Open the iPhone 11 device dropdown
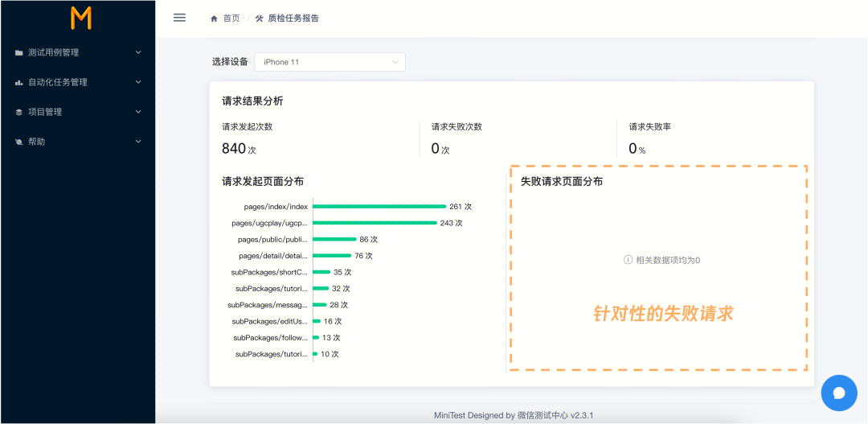Viewport: 868px width, 424px height. point(330,62)
